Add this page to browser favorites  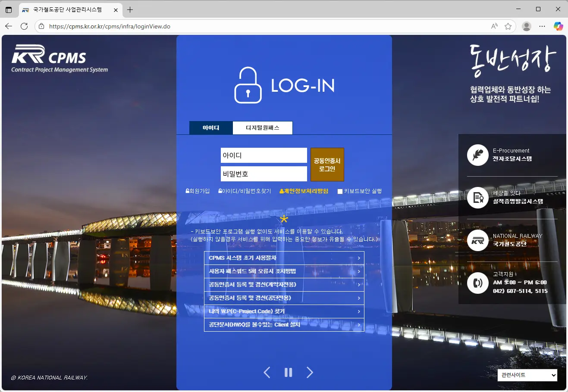tap(508, 26)
